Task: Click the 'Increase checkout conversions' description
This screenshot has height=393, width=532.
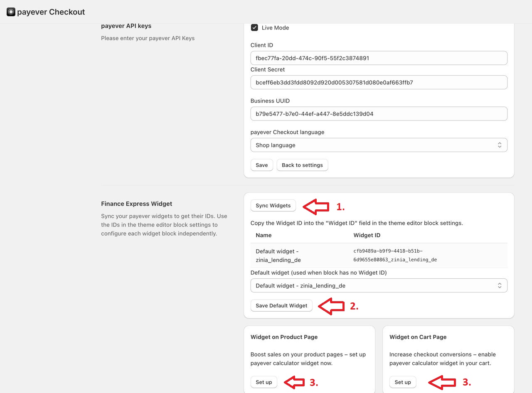Action: (443, 359)
